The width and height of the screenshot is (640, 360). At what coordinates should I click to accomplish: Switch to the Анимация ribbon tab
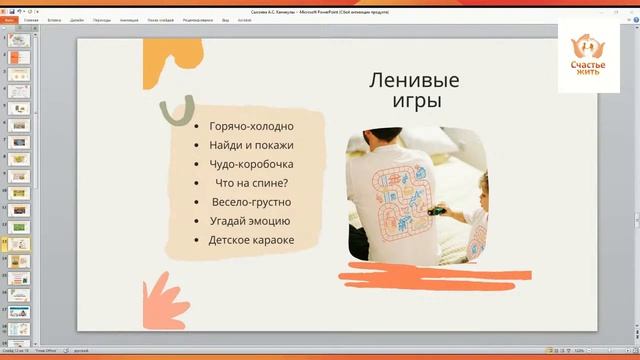coord(129,20)
